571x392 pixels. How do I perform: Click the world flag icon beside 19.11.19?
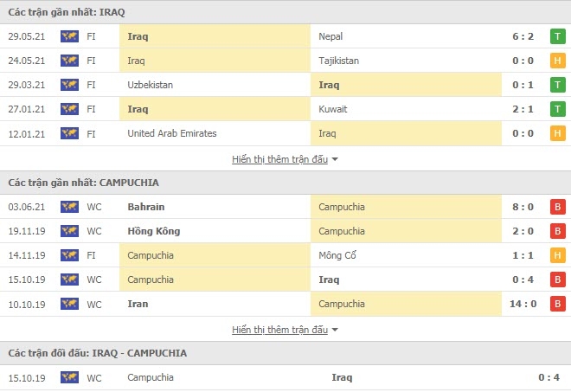pos(69,231)
